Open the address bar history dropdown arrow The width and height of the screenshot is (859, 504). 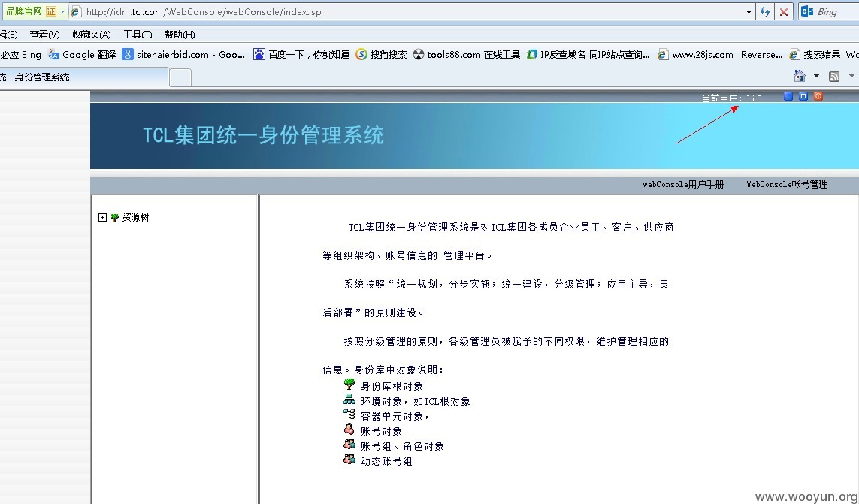[x=749, y=11]
